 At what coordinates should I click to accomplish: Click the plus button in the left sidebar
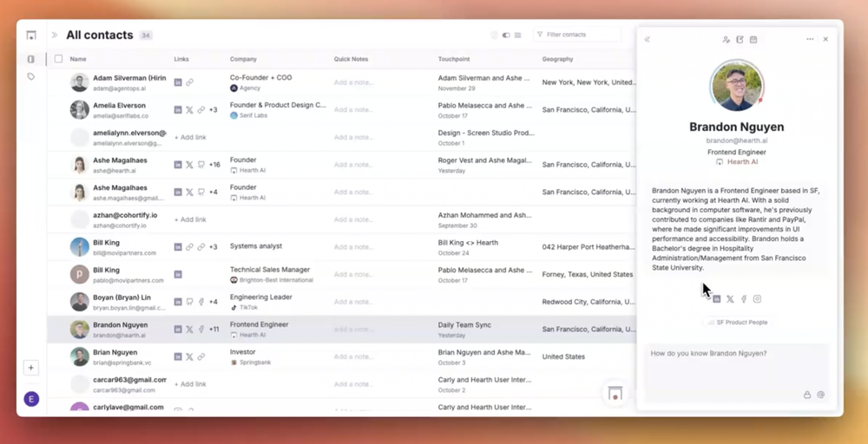(31, 368)
